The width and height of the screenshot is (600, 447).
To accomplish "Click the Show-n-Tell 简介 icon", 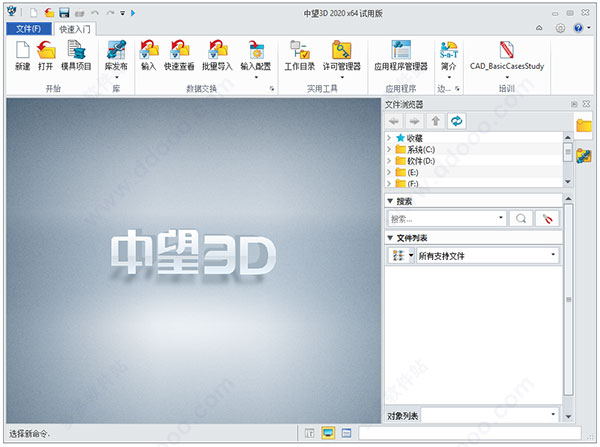I will [448, 51].
